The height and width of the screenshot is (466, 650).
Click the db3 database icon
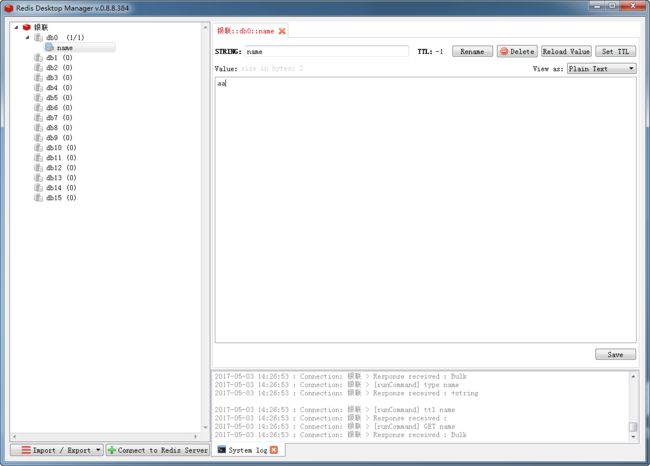click(38, 78)
